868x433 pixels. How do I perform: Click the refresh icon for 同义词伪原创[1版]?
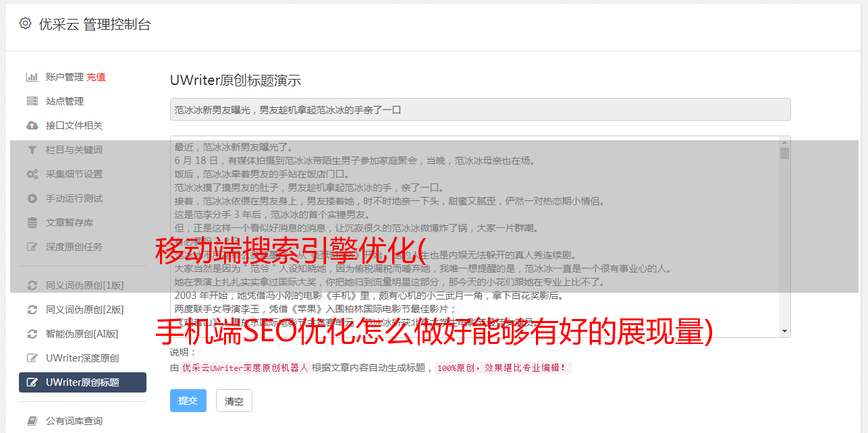(x=32, y=285)
